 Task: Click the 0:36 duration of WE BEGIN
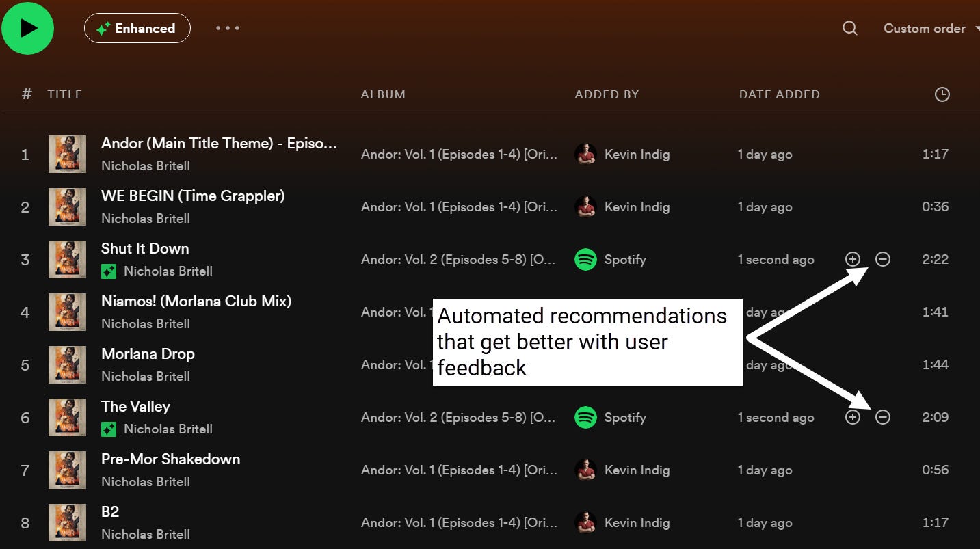[x=935, y=206]
